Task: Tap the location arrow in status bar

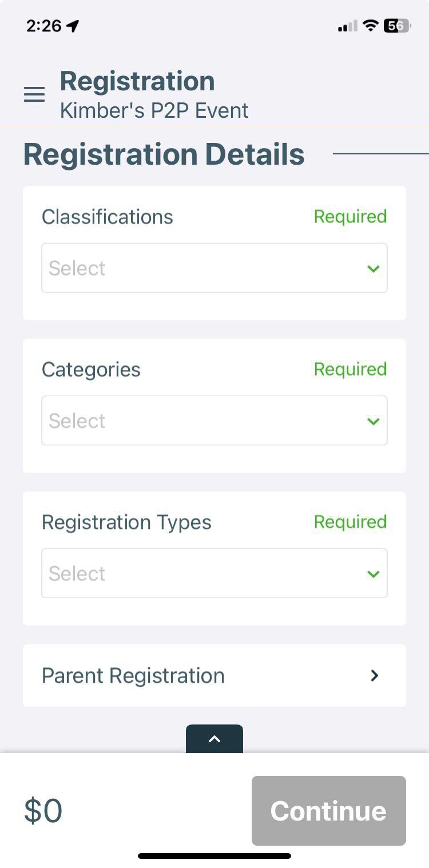Action: [x=73, y=26]
